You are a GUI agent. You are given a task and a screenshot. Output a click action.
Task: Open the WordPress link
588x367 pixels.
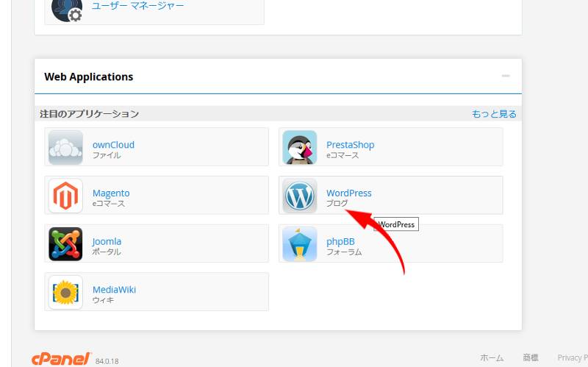coord(348,193)
